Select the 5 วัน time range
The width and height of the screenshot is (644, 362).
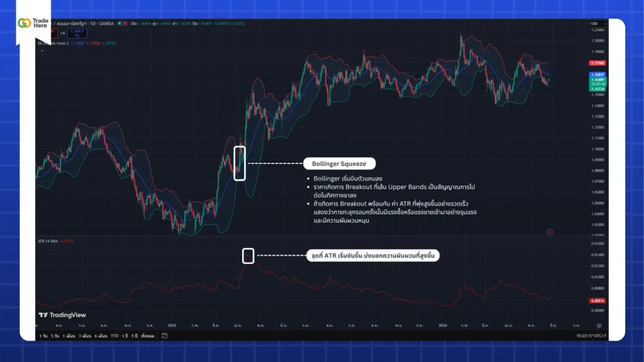55,336
